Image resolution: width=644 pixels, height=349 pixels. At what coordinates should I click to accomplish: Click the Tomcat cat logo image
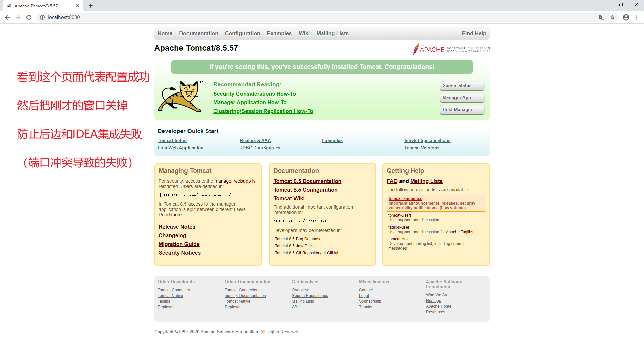pos(181,96)
